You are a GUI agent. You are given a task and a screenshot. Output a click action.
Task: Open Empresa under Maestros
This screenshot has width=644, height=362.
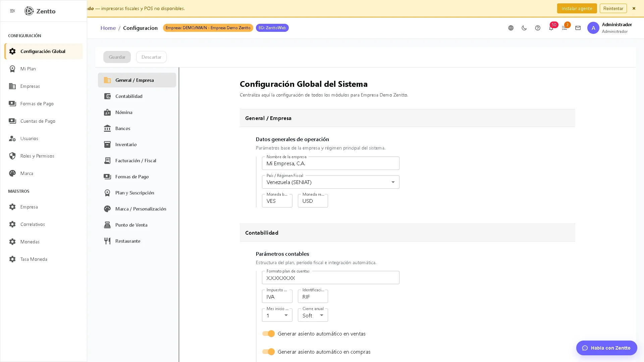point(44,207)
